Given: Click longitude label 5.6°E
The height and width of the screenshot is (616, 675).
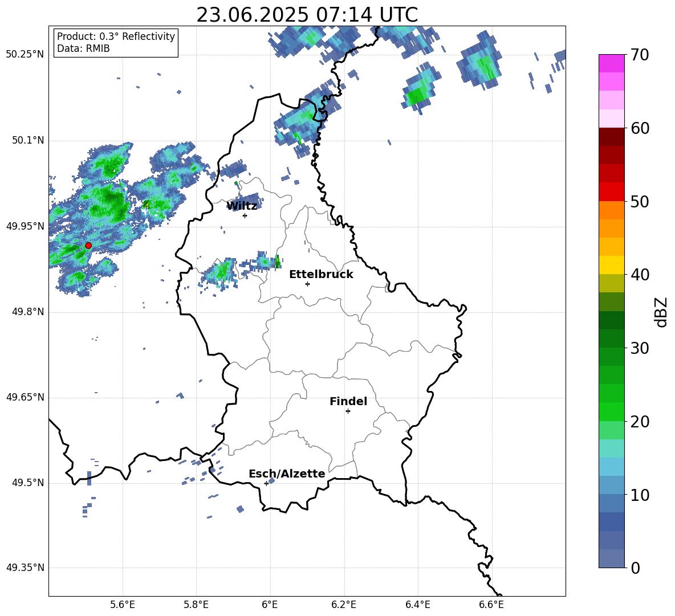Looking at the screenshot, I should pos(123,605).
